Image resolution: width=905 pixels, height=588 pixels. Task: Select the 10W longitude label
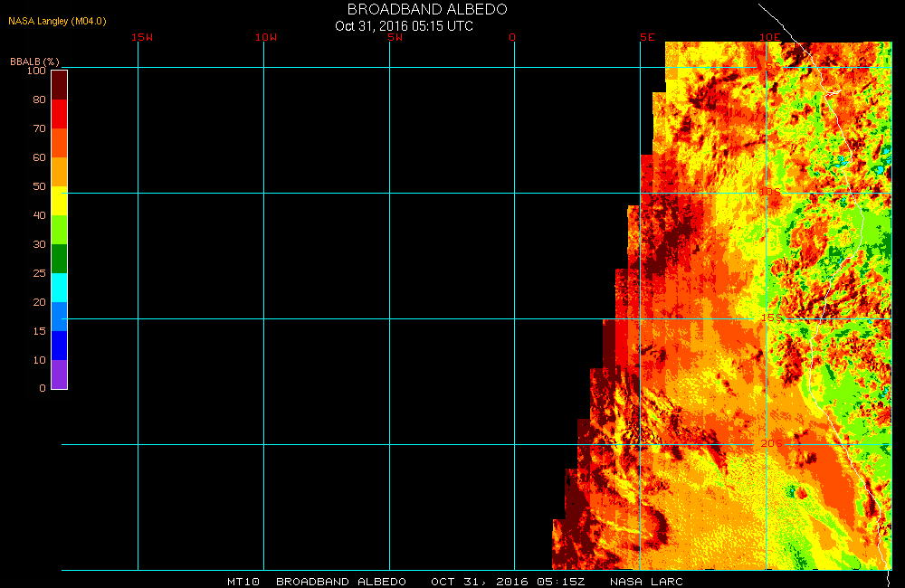click(x=266, y=37)
